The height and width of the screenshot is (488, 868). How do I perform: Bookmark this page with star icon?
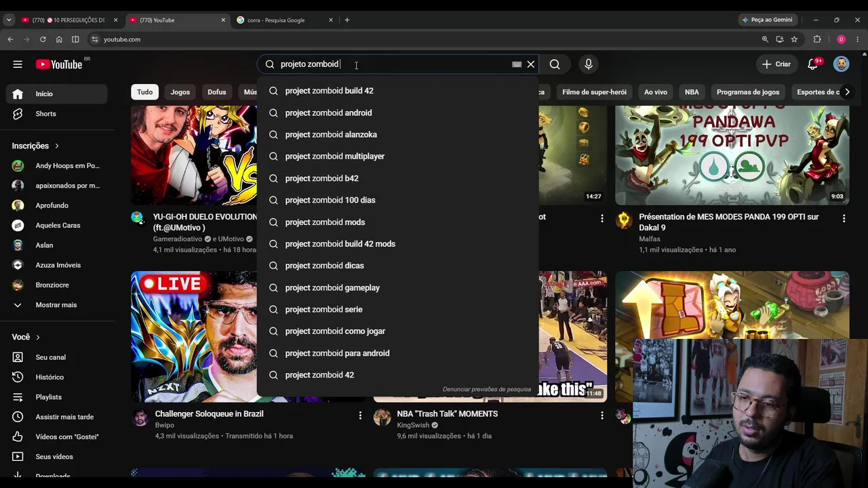[x=794, y=39]
